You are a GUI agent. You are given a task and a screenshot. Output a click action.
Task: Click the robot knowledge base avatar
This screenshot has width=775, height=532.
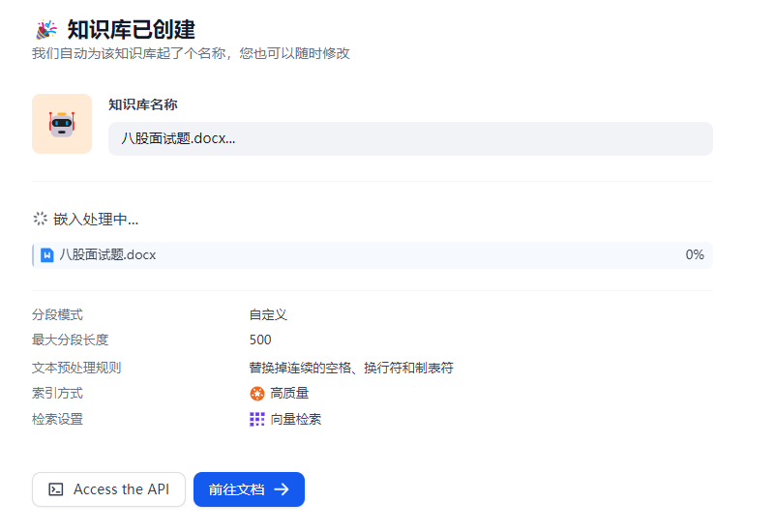click(x=62, y=124)
